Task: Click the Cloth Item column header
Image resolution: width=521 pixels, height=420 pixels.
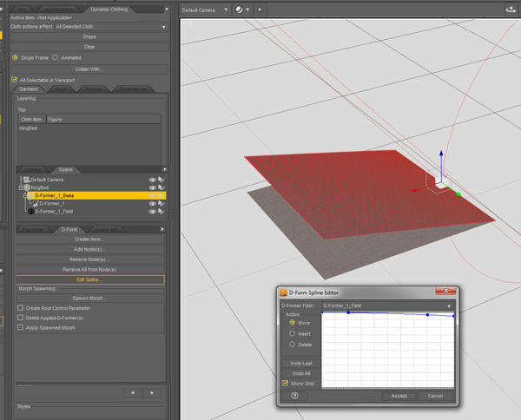Action: click(31, 119)
